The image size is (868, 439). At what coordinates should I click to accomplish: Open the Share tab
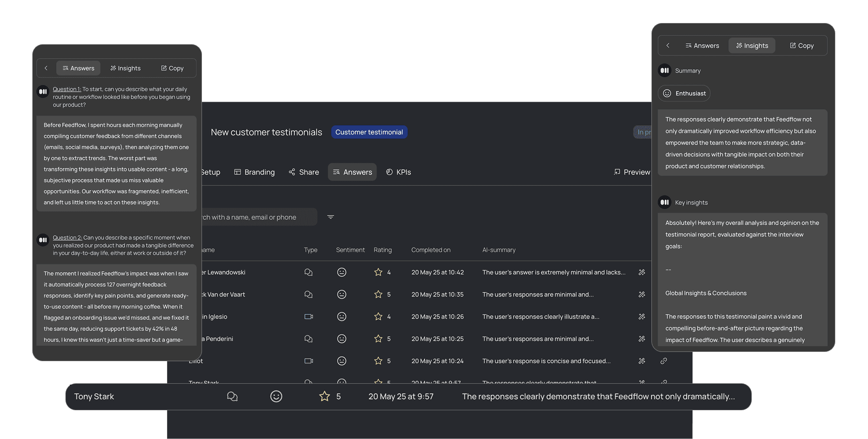(304, 172)
